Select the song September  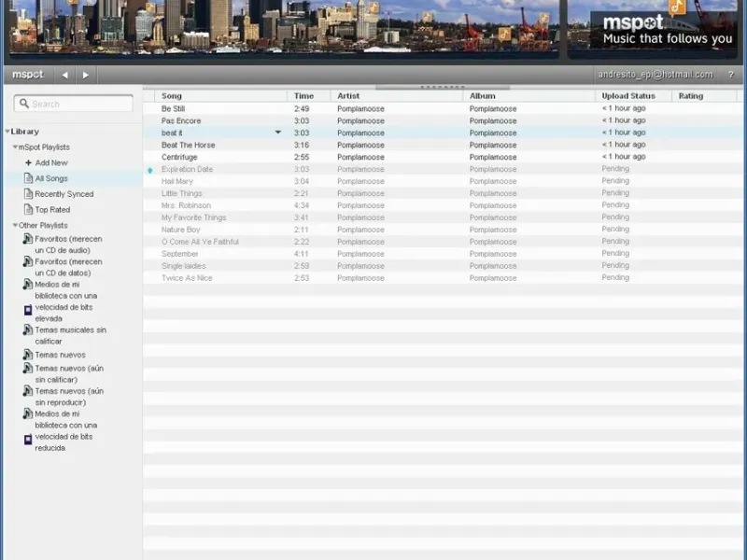coord(179,254)
